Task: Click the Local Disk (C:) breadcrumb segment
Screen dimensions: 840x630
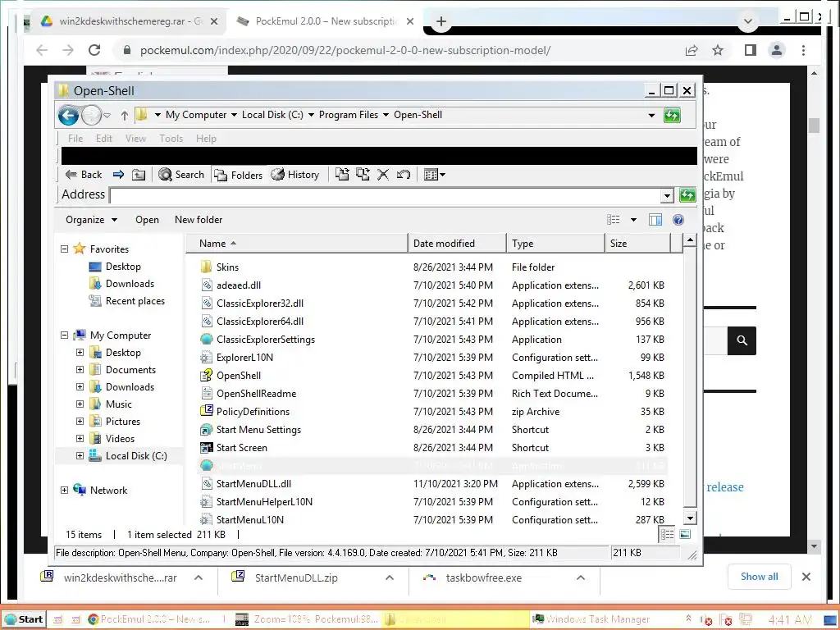Action: [x=272, y=115]
